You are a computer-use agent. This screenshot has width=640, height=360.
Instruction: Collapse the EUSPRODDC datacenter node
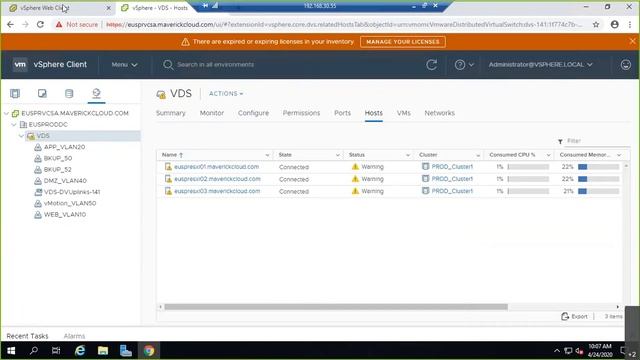(x=14, y=124)
